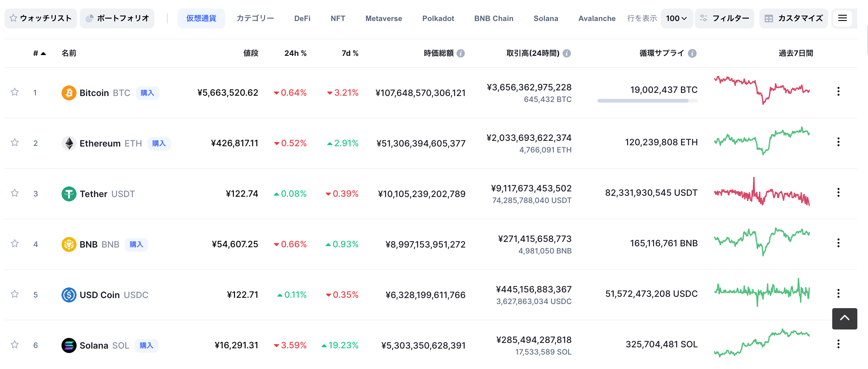Expand the 100 rows-per-page dropdown
Screen dimensions: 868x369
676,18
